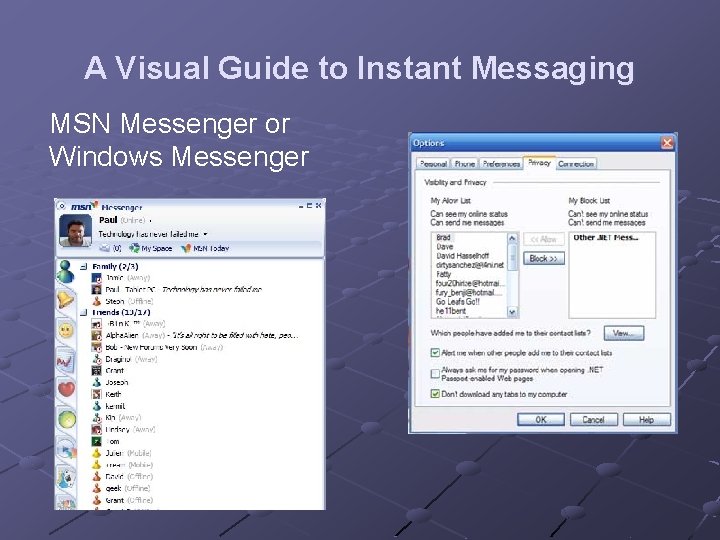Click Kin's away buddy icon

tap(96, 417)
